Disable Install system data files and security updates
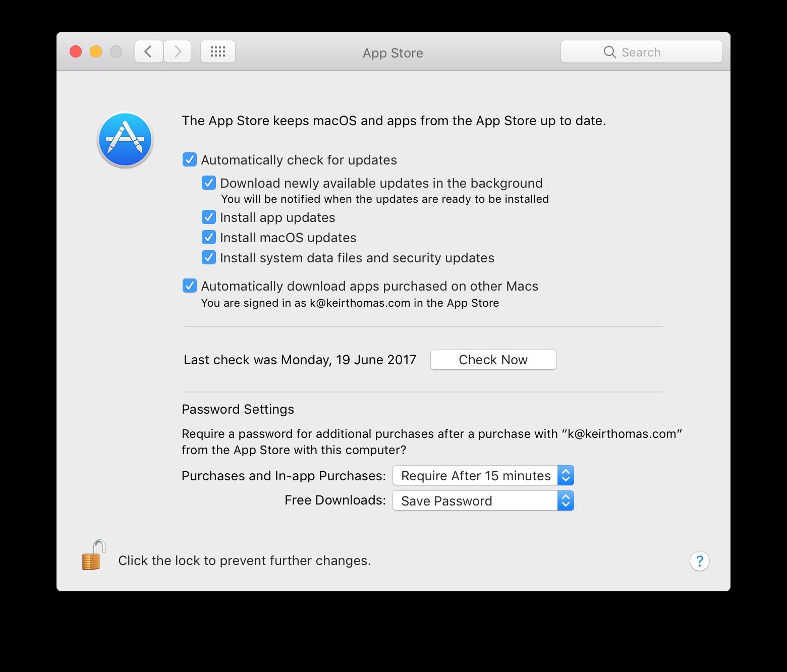The width and height of the screenshot is (787, 672). 208,257
